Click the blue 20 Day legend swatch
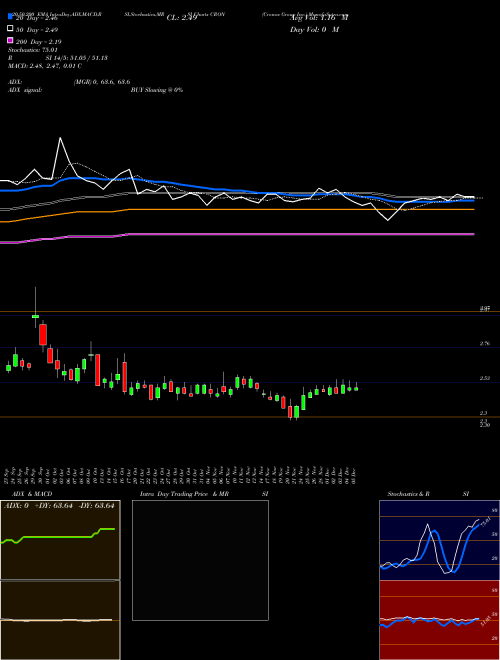This screenshot has width=500, height=660. [x=10, y=16]
